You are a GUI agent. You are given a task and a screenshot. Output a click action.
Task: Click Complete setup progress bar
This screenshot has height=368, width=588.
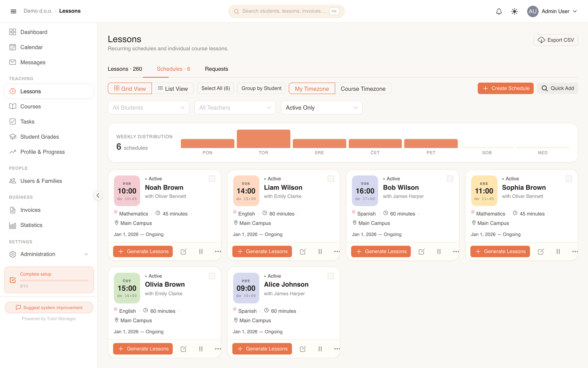coord(54,280)
